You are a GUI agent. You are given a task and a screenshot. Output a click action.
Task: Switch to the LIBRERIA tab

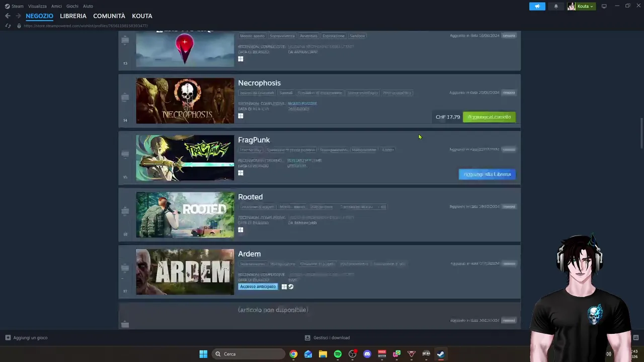[73, 16]
